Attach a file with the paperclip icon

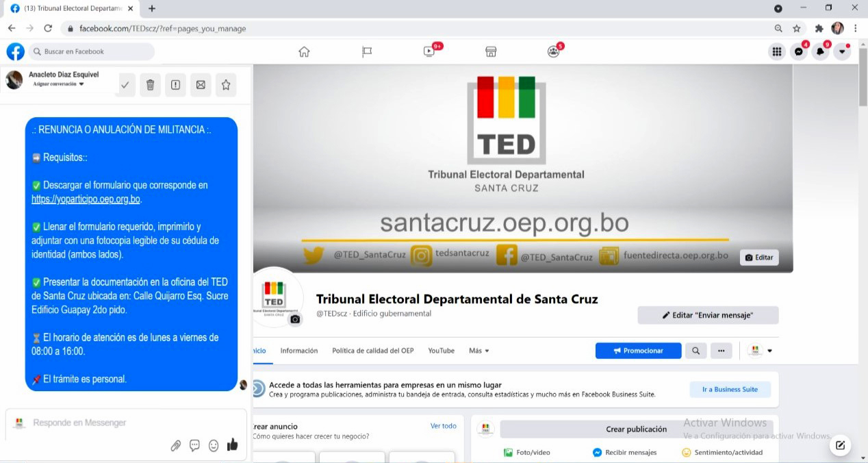point(176,445)
